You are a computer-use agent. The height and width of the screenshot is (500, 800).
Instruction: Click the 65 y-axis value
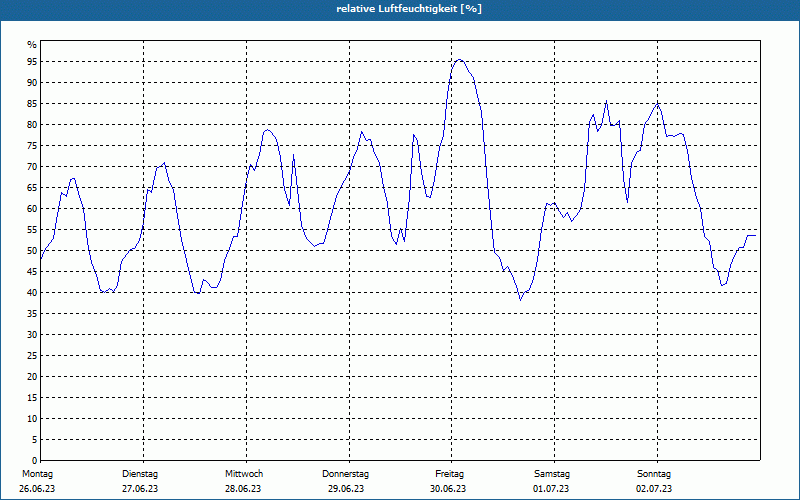pos(32,188)
